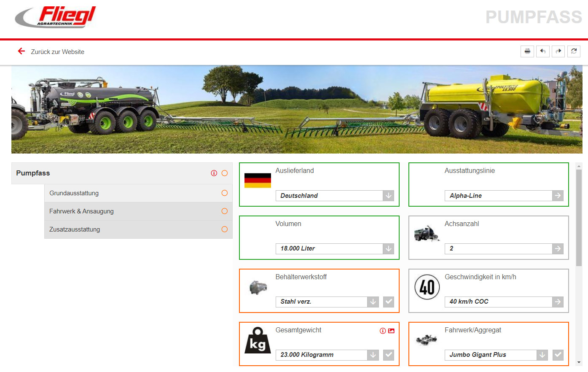Open the Gesamtgewicht image icon
Viewport: 588px width, 372px height.
tap(391, 331)
